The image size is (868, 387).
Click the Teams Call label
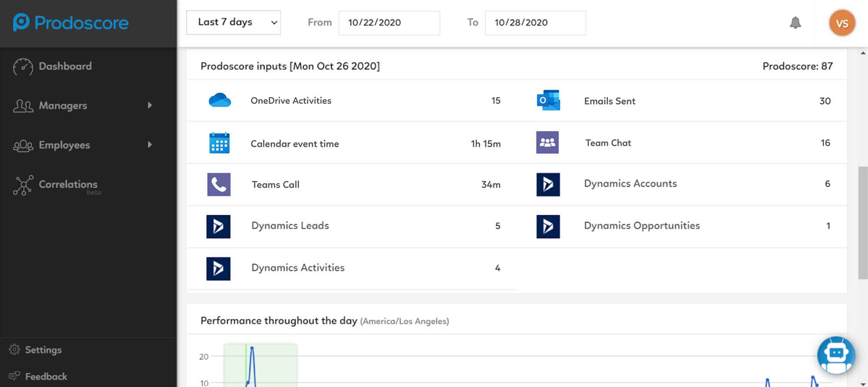click(x=276, y=184)
